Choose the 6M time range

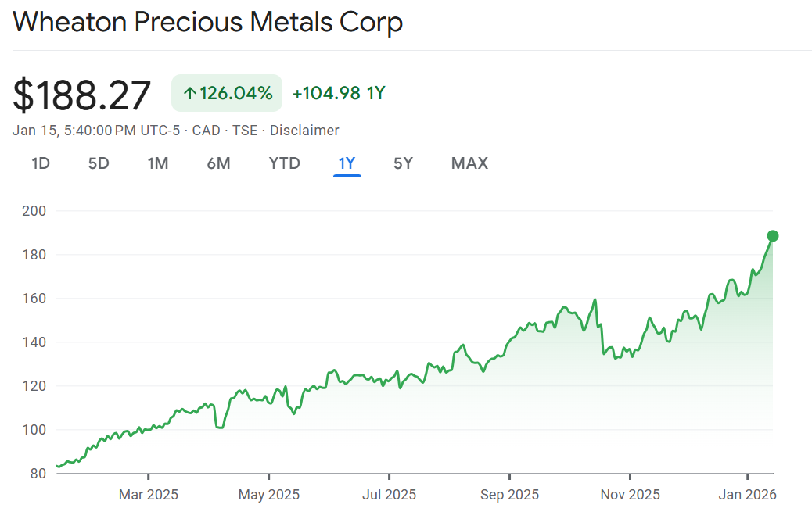pos(218,163)
